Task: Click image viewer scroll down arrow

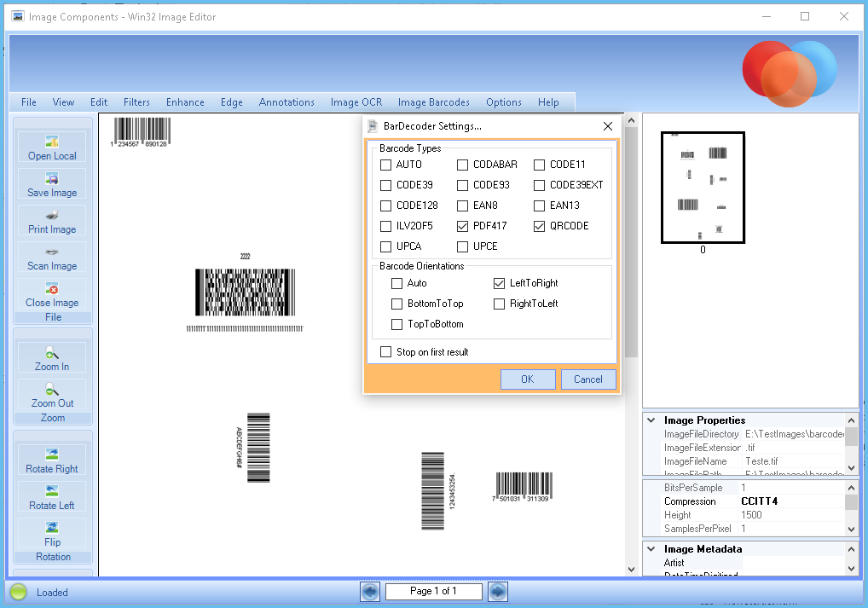Action: (631, 570)
